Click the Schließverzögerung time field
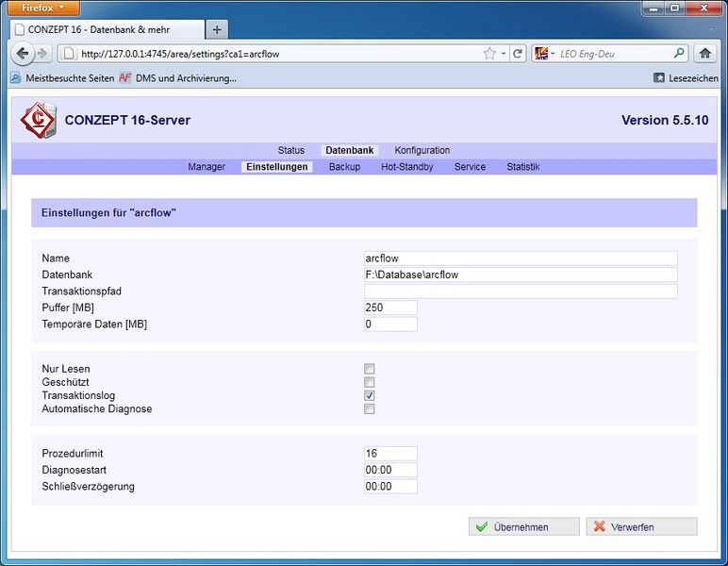728x566 pixels. (x=390, y=487)
